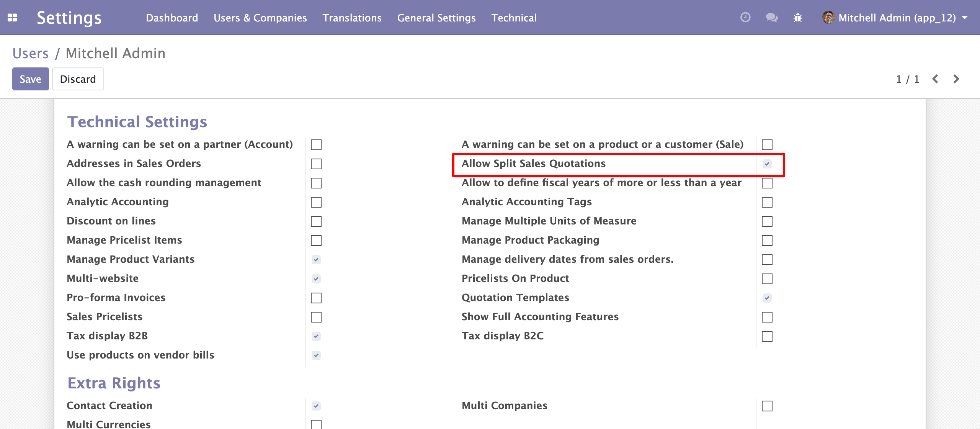Click Mitchell Admin avatar picture

tap(828, 18)
